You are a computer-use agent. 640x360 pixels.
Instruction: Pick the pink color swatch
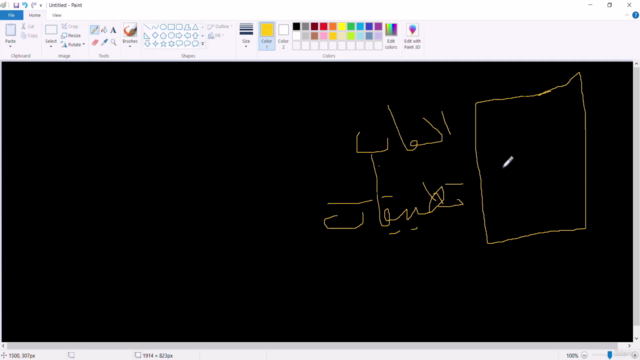pos(324,36)
